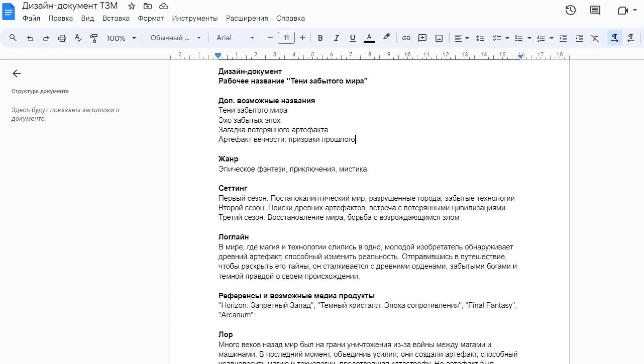Star this document

(131, 6)
